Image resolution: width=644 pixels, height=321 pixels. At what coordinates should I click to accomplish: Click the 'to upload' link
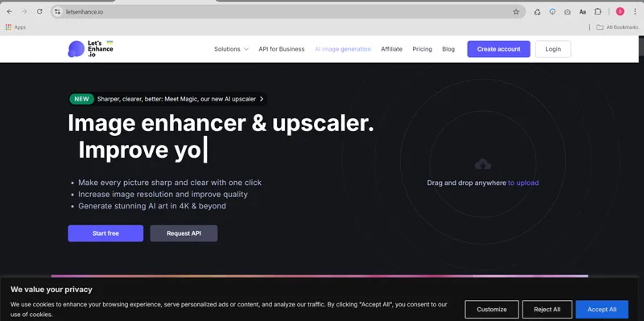(523, 183)
